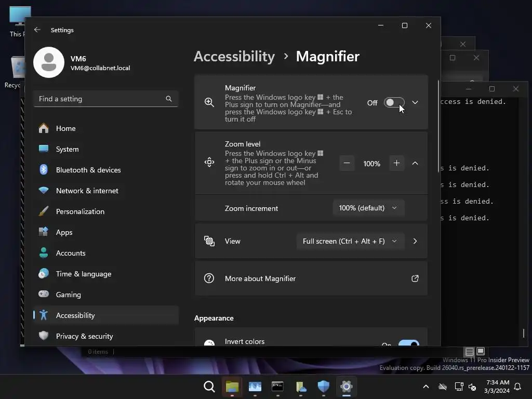This screenshot has height=399, width=532.
Task: Click the VM6@collabnet.local account name
Action: click(x=100, y=68)
